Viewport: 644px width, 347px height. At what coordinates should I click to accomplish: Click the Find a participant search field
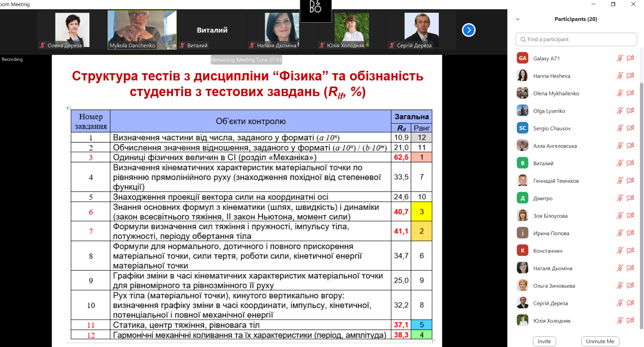pos(576,39)
